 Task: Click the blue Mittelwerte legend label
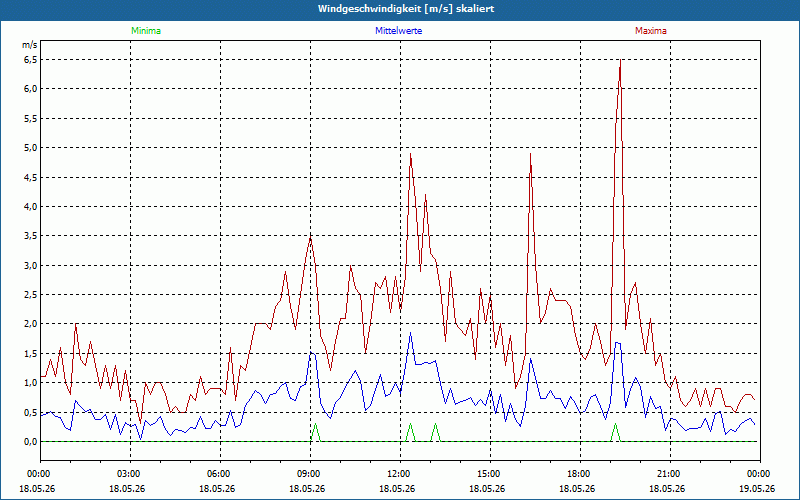tap(398, 31)
